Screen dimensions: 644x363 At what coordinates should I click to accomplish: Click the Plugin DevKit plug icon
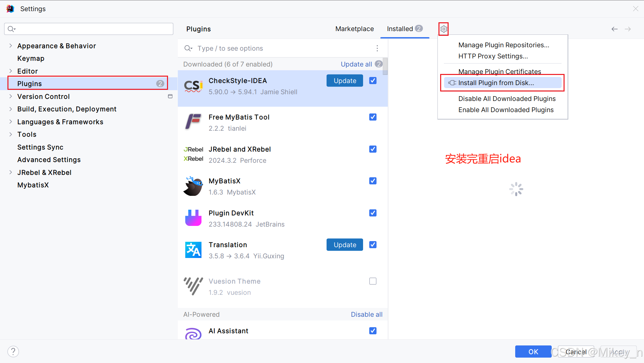193,218
